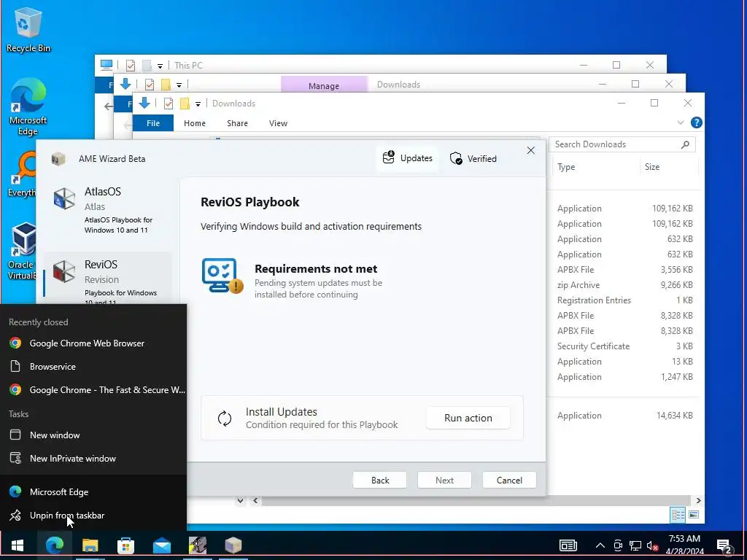The height and width of the screenshot is (560, 747).
Task: Click the network tray icon
Action: [635, 545]
